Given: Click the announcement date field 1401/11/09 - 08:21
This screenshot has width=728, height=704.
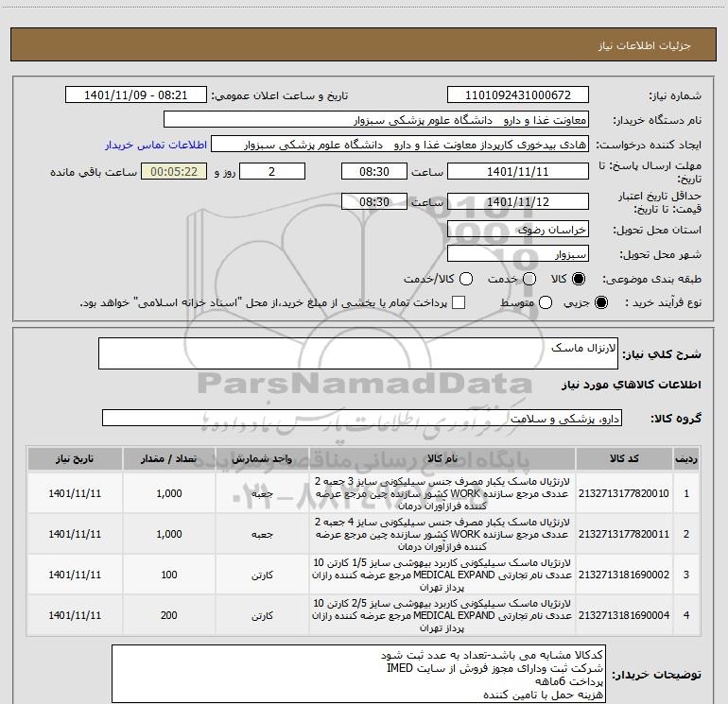Looking at the screenshot, I should point(135,94).
